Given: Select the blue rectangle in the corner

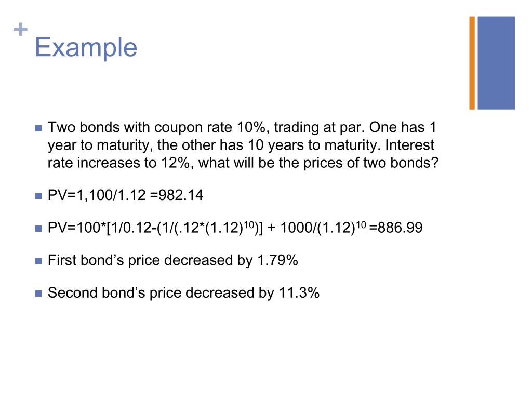Looking at the screenshot, I should [x=496, y=62].
